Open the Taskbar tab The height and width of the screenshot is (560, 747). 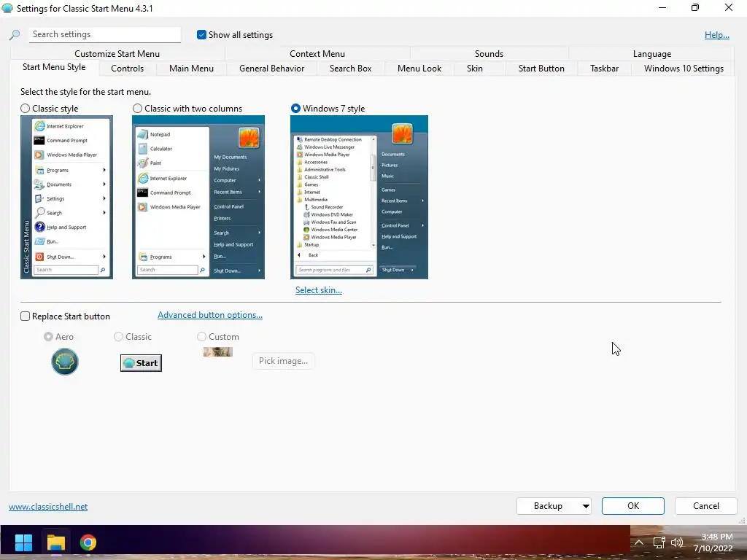(x=604, y=69)
